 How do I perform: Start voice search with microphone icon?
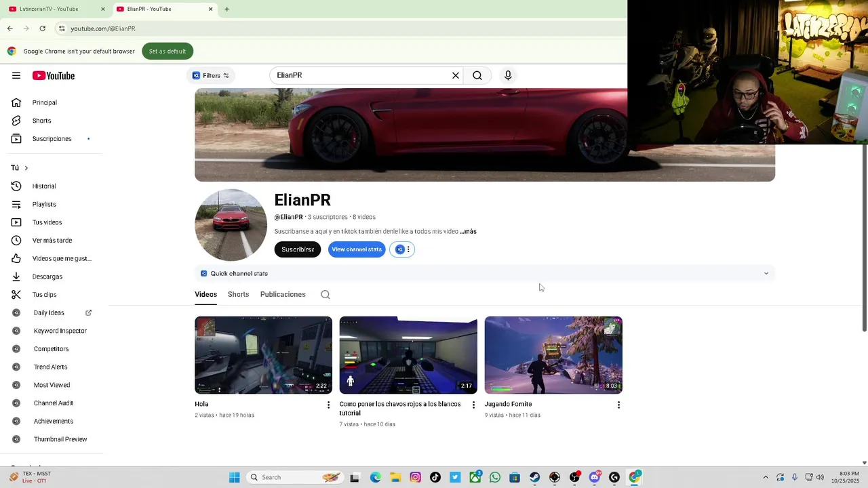508,75
